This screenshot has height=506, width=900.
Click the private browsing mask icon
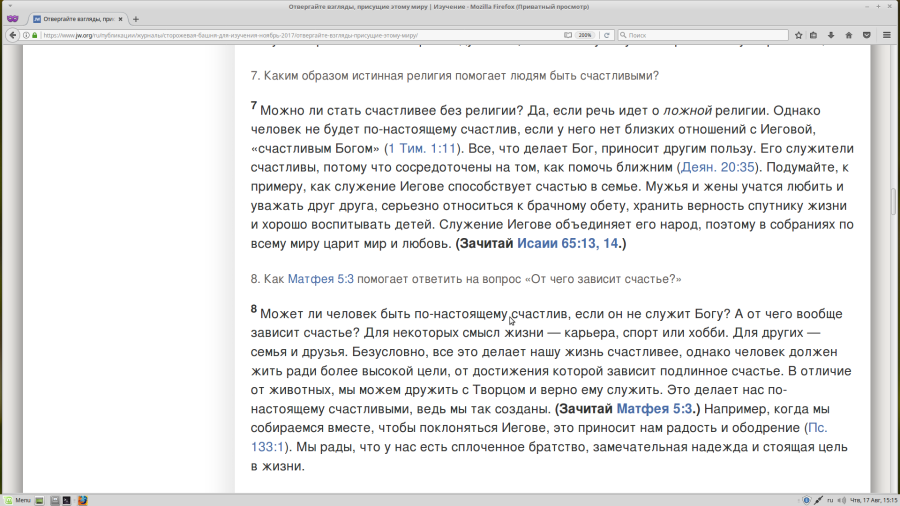[12, 19]
